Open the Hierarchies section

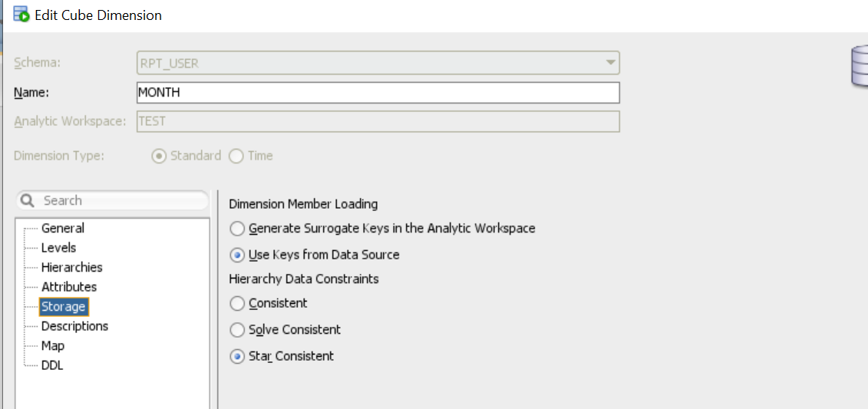[71, 268]
